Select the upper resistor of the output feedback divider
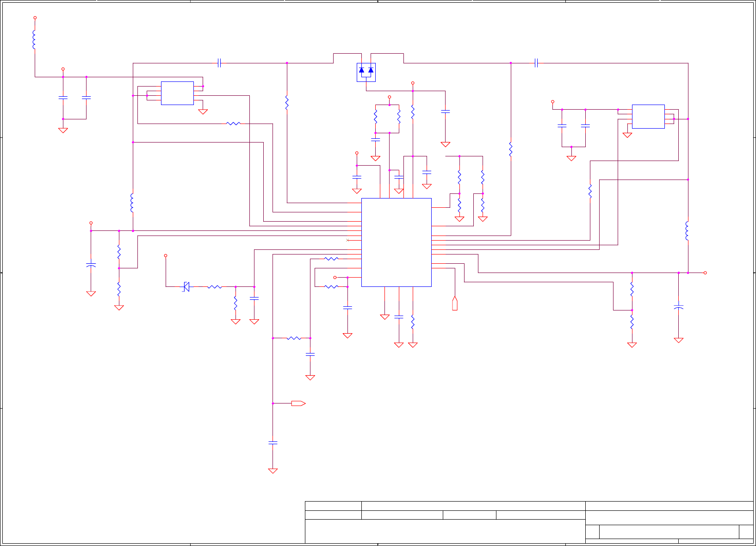 (x=632, y=290)
